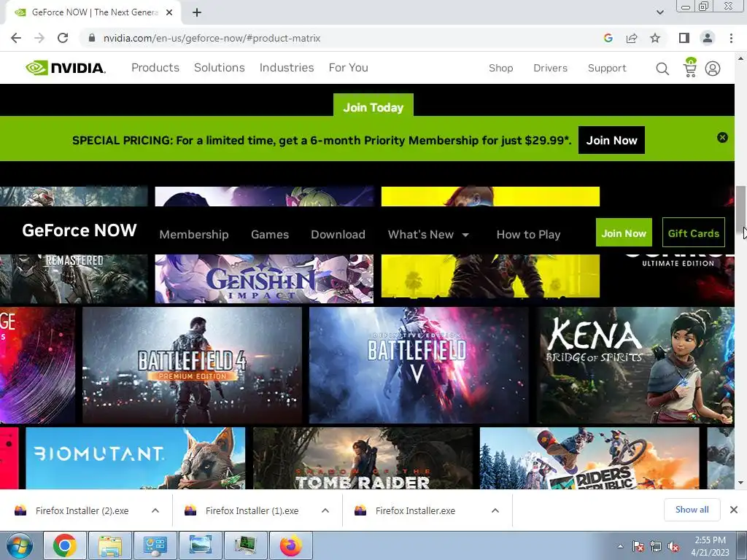
Task: Open Crysis Remastered game tile
Action: pos(74,279)
